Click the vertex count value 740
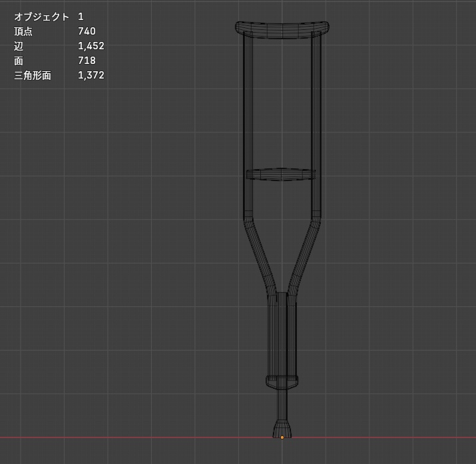This screenshot has width=476, height=464. pos(87,31)
